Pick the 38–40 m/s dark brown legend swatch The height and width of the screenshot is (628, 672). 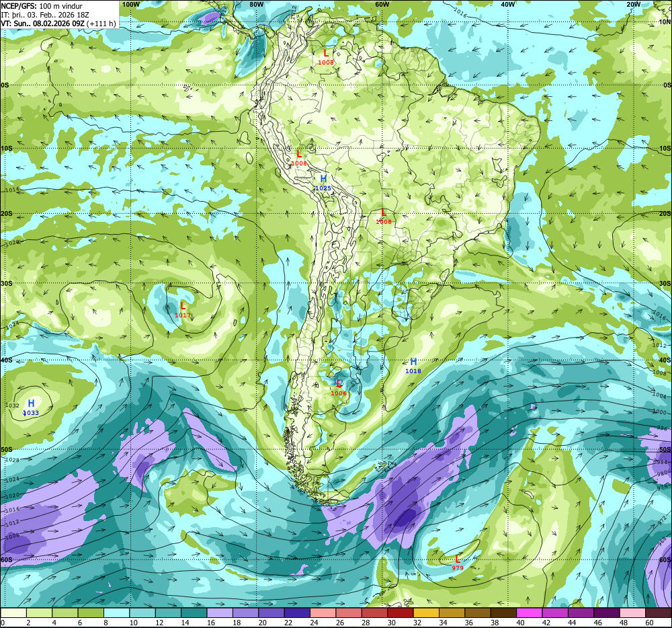[x=503, y=612]
